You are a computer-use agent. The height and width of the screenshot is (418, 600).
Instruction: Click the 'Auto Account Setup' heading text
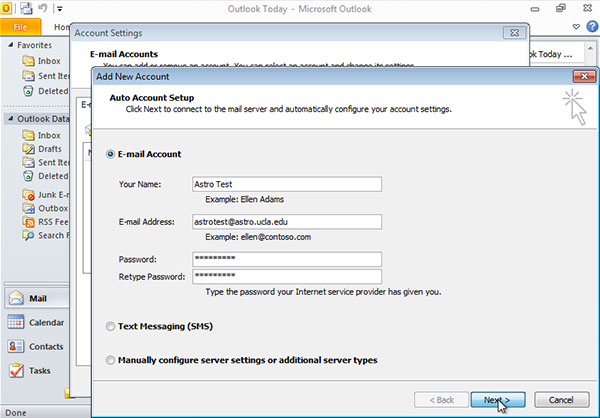point(152,98)
